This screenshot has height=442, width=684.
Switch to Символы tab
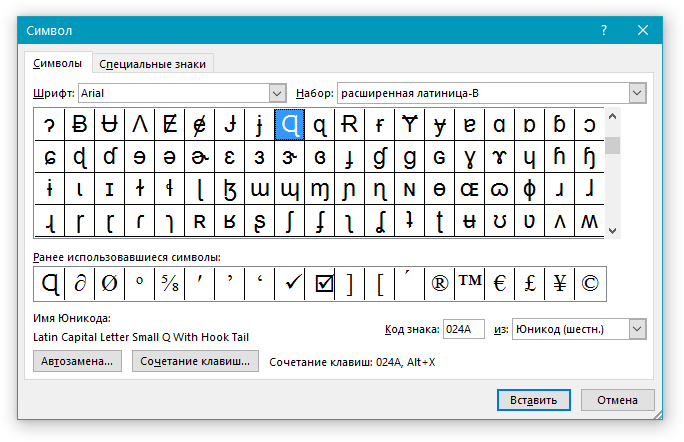(x=58, y=63)
